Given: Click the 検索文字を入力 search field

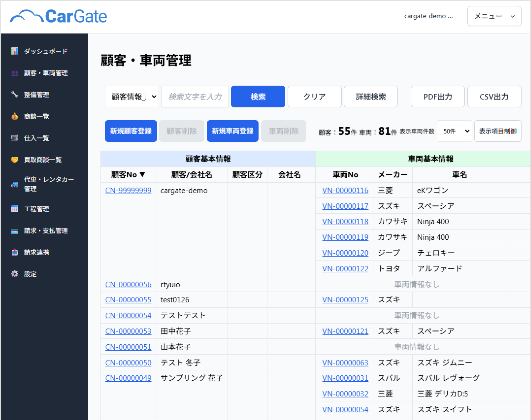Looking at the screenshot, I should tap(195, 97).
